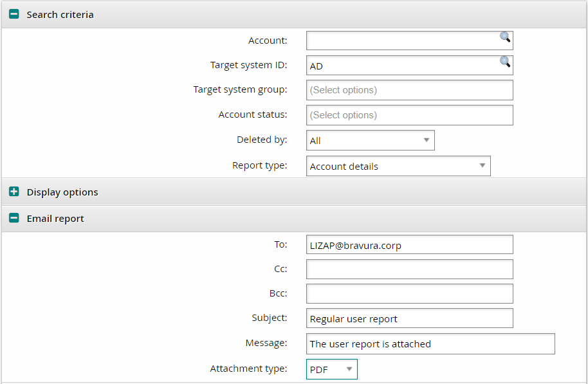
Task: Click the Display options header title
Action: (x=62, y=192)
